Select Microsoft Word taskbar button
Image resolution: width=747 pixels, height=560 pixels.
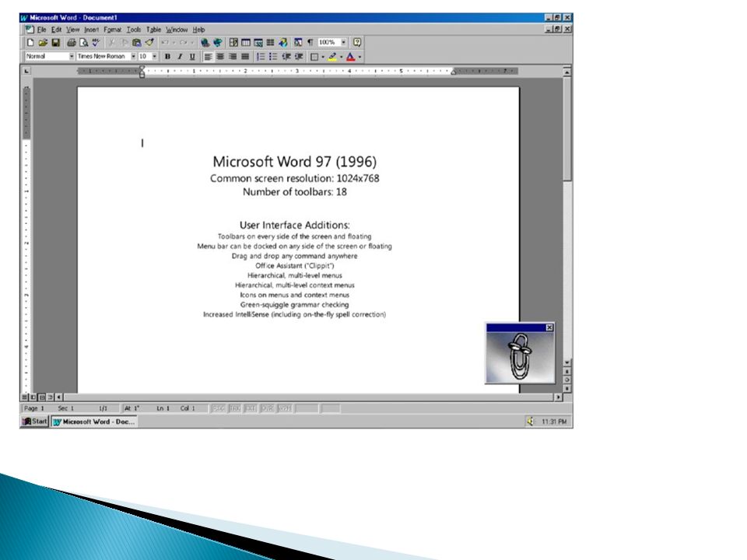(x=94, y=422)
